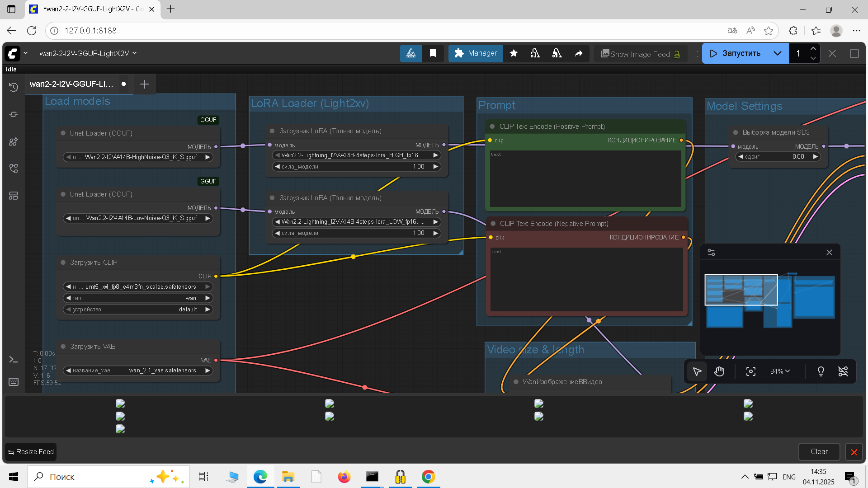Click the share arrow icon in top bar
The width and height of the screenshot is (868, 488).
point(579,53)
